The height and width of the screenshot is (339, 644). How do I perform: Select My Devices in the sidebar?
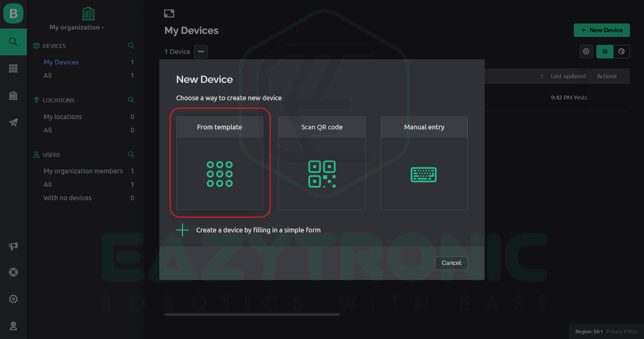61,62
